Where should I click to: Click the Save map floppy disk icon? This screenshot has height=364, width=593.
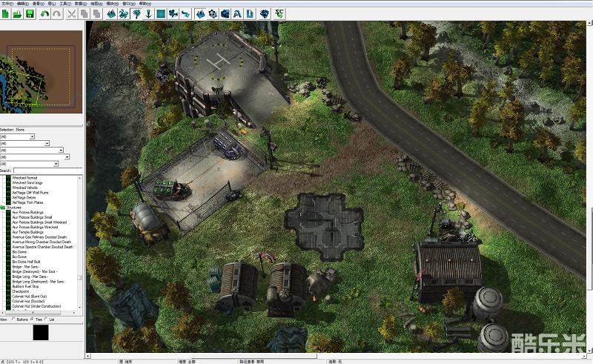click(30, 13)
